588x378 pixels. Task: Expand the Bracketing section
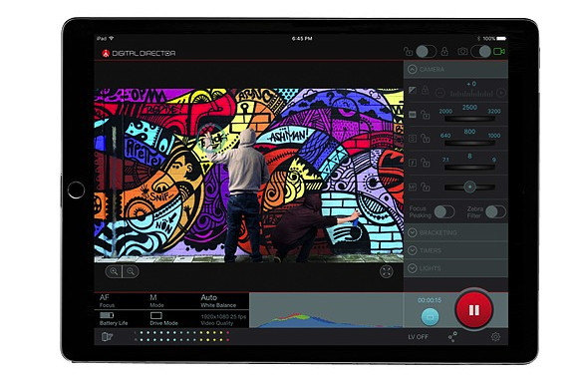[x=455, y=232]
